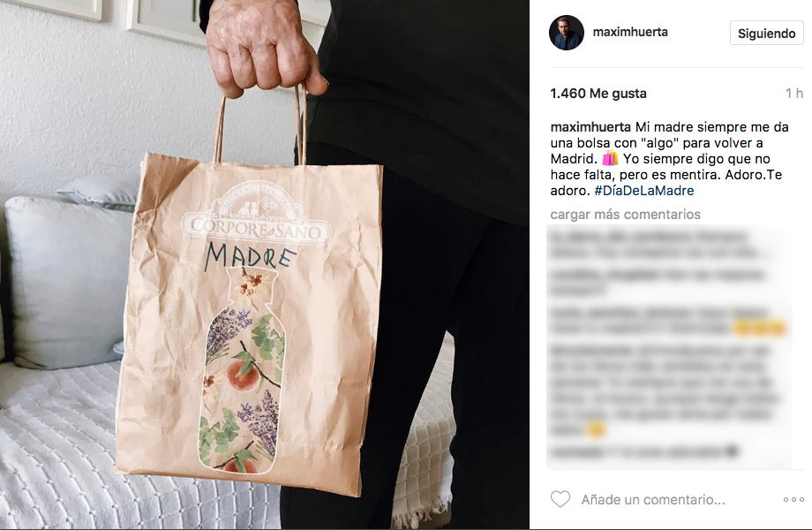Viewport: 812px width, 530px height.
Task: Click the shopping bags emoji in caption
Action: click(610, 158)
